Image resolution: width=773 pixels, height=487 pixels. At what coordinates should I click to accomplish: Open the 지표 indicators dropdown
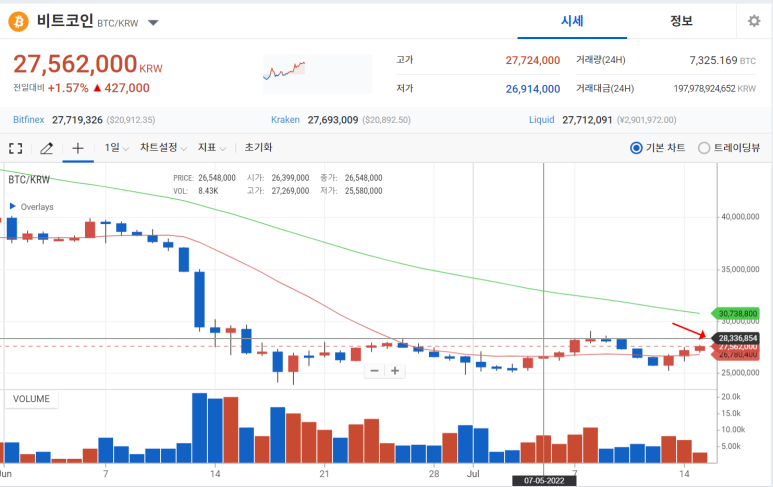point(212,148)
